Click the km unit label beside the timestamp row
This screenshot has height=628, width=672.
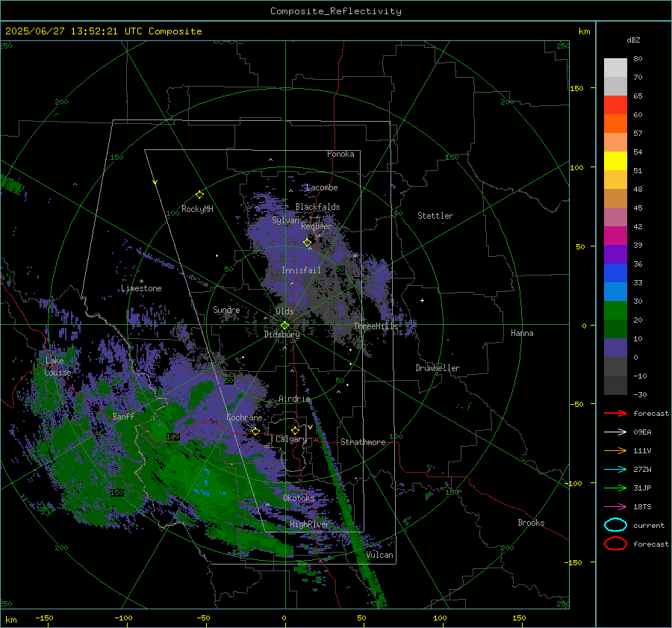(584, 31)
